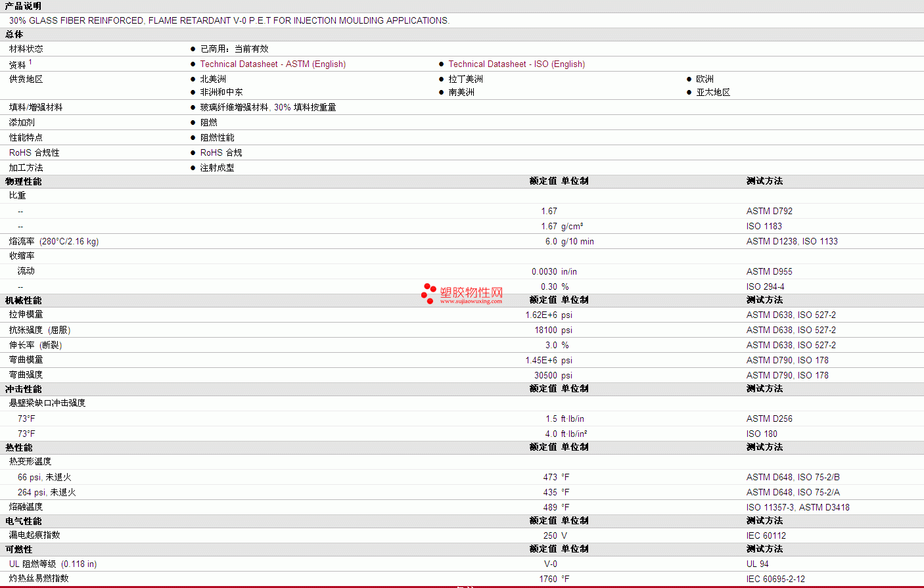Click the 已商用: 当前有效 status text
924x588 pixels.
click(235, 49)
